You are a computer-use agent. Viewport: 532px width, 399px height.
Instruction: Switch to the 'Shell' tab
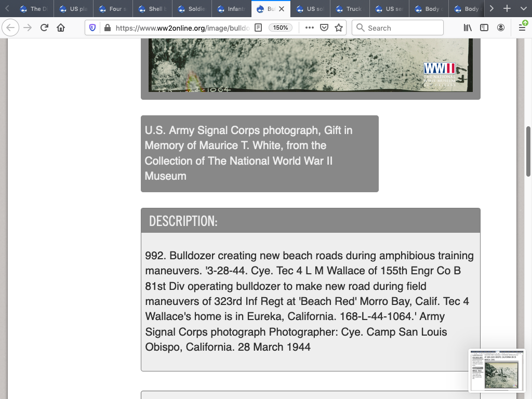tap(152, 9)
